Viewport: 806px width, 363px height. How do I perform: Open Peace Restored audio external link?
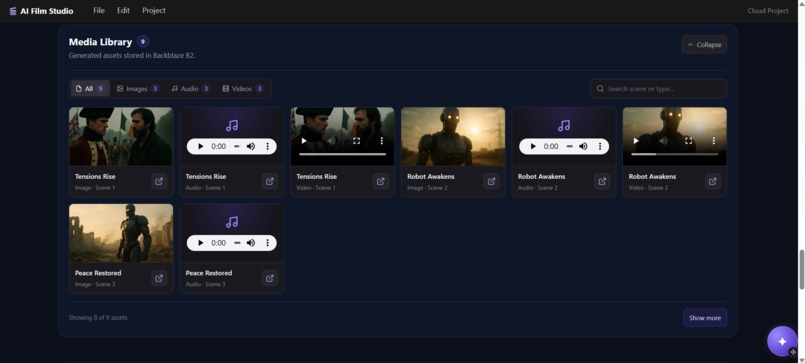[x=270, y=278]
